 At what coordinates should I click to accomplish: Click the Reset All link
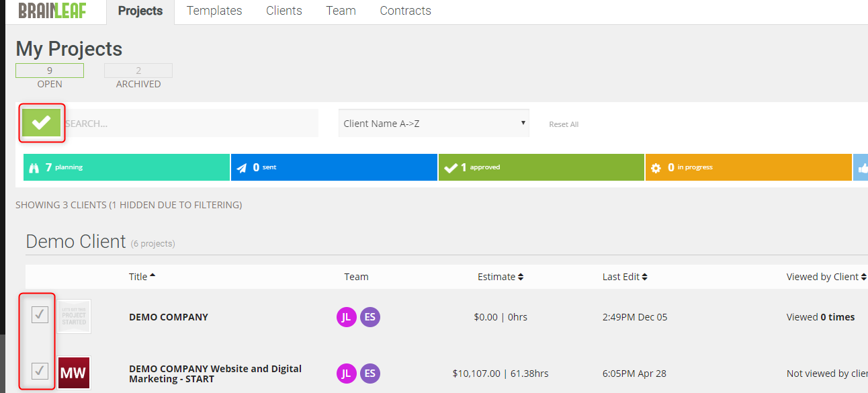tap(564, 124)
